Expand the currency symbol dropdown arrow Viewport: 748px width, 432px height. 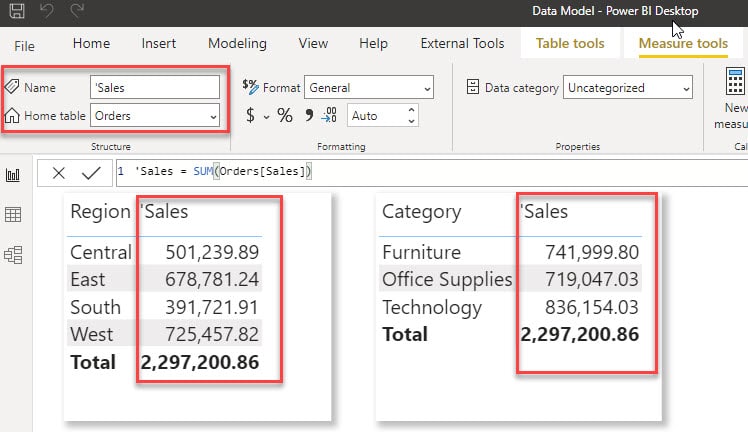pyautogui.click(x=266, y=117)
